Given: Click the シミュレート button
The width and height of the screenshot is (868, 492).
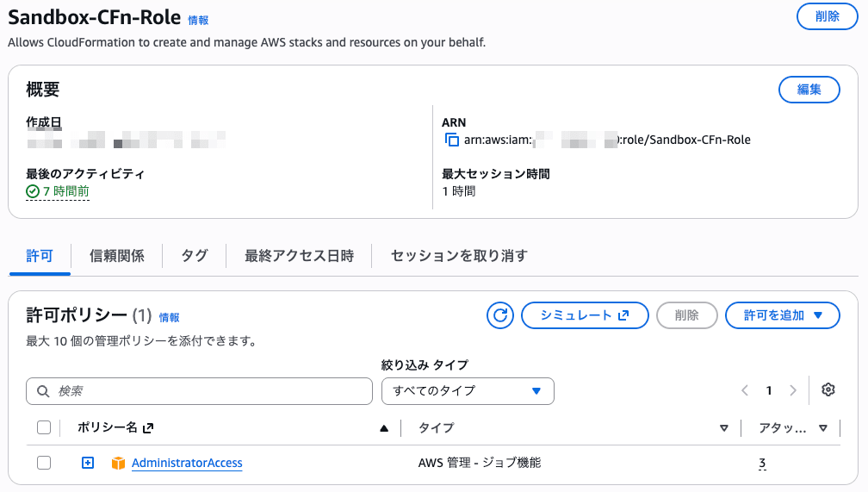Looking at the screenshot, I should (x=585, y=315).
